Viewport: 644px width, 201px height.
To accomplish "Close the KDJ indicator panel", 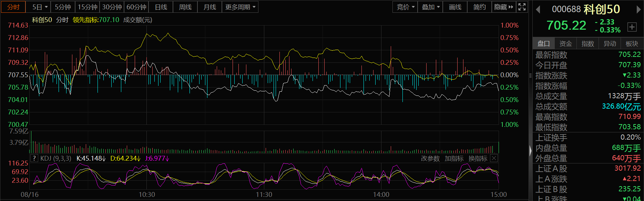I will coord(494,158).
